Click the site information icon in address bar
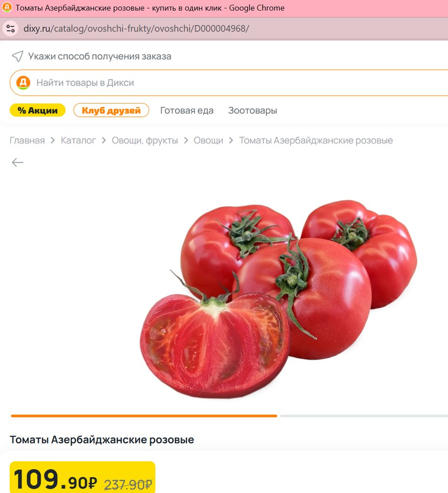Viewport: 448px width, 493px height. pos(11,28)
